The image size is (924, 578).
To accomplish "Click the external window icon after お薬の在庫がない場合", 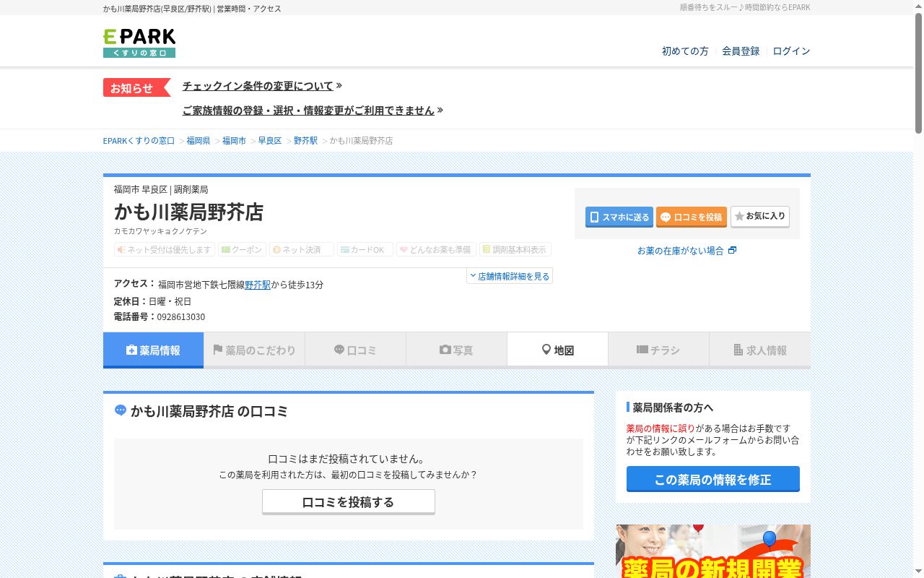I will (x=733, y=251).
